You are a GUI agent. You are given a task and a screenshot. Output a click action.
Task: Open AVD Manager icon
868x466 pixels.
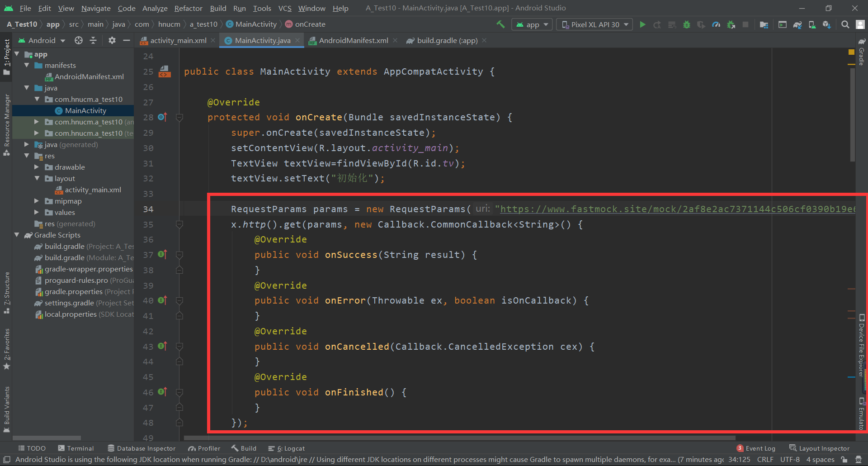pyautogui.click(x=812, y=24)
